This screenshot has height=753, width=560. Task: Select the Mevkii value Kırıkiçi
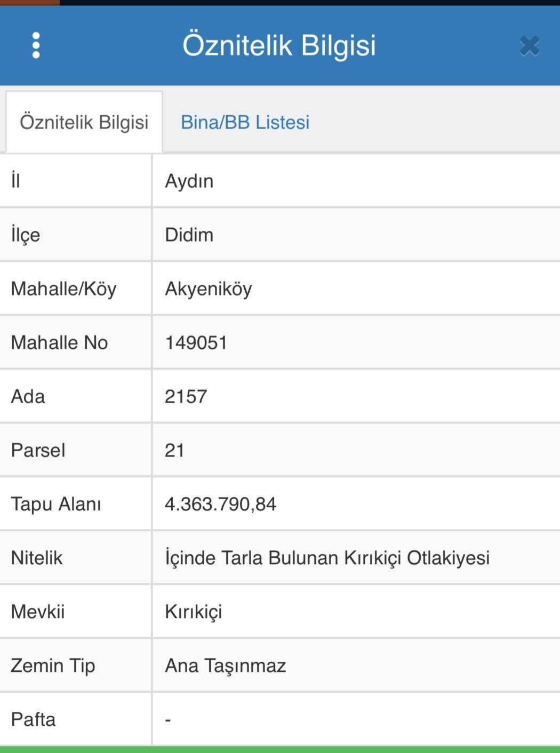tap(194, 612)
